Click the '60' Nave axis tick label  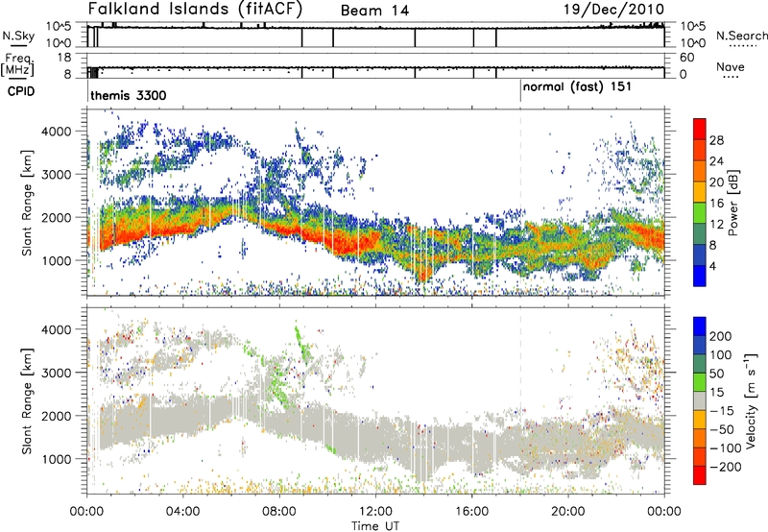tap(687, 58)
